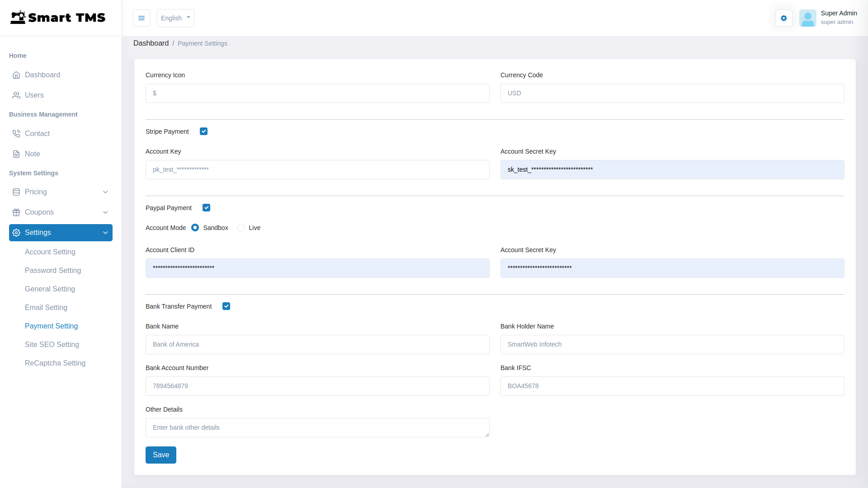
Task: Open the top-right settings gear icon
Action: tap(783, 18)
